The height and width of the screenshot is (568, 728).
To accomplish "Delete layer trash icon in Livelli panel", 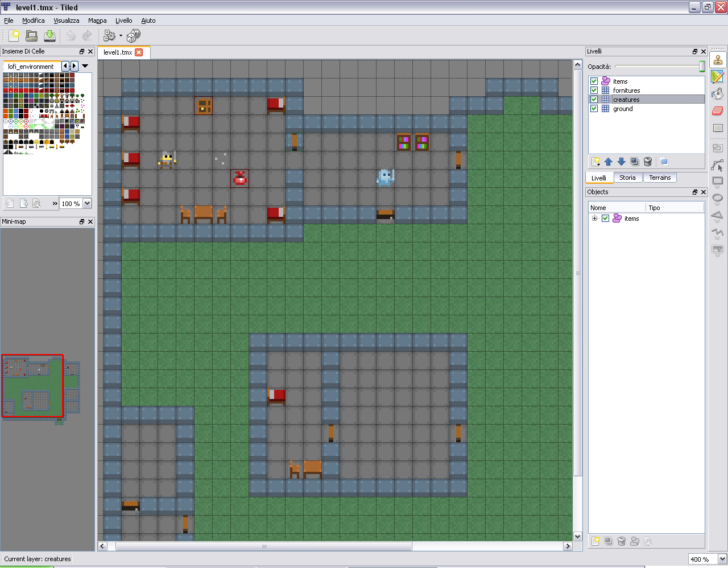I will (648, 162).
